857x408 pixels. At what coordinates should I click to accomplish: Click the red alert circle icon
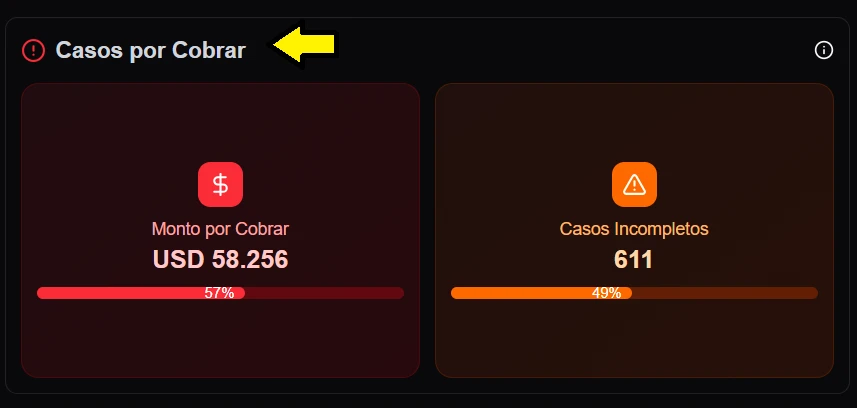click(x=34, y=50)
